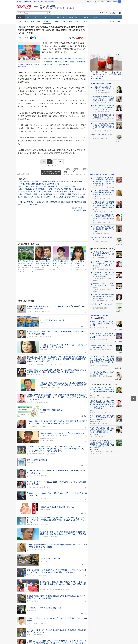The width and height of the screenshot is (138, 644).
Task: Click 記事に関する報告 report icon link
Action: (x=23, y=174)
